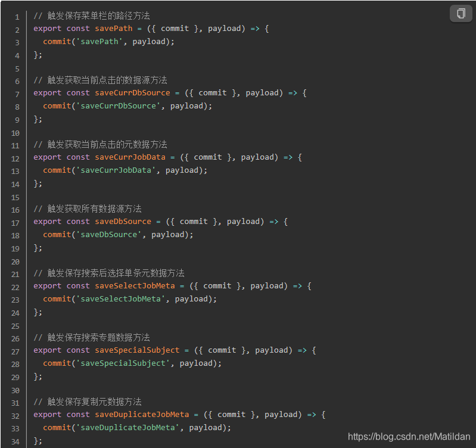
Task: Click 'saveCurrDbSource' constant name on line 7
Action: point(132,93)
